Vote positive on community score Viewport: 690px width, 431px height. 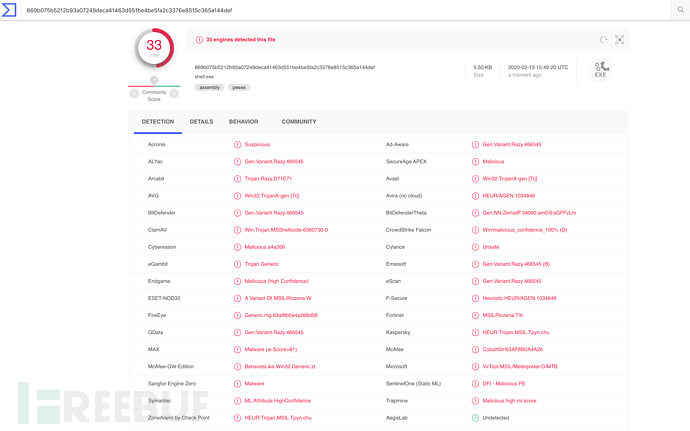pos(174,93)
